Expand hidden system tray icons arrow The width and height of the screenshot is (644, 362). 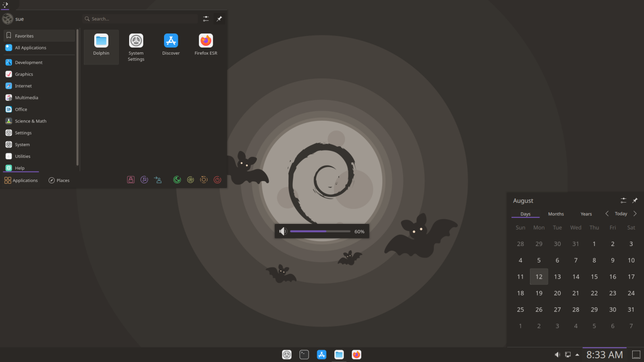click(577, 354)
